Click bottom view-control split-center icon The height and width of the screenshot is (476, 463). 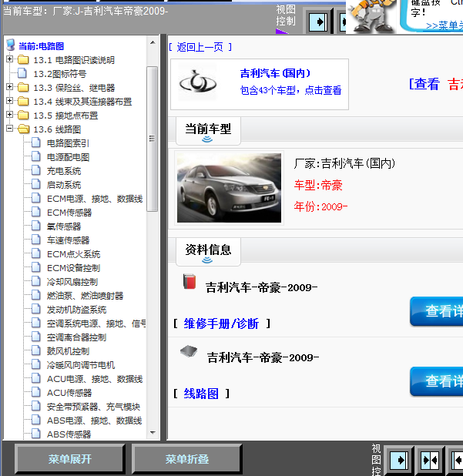[430, 461]
